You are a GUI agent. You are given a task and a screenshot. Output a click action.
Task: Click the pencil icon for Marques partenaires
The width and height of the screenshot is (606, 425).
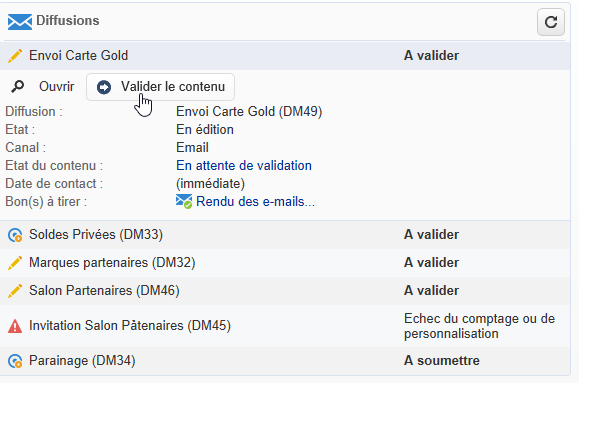click(x=15, y=263)
